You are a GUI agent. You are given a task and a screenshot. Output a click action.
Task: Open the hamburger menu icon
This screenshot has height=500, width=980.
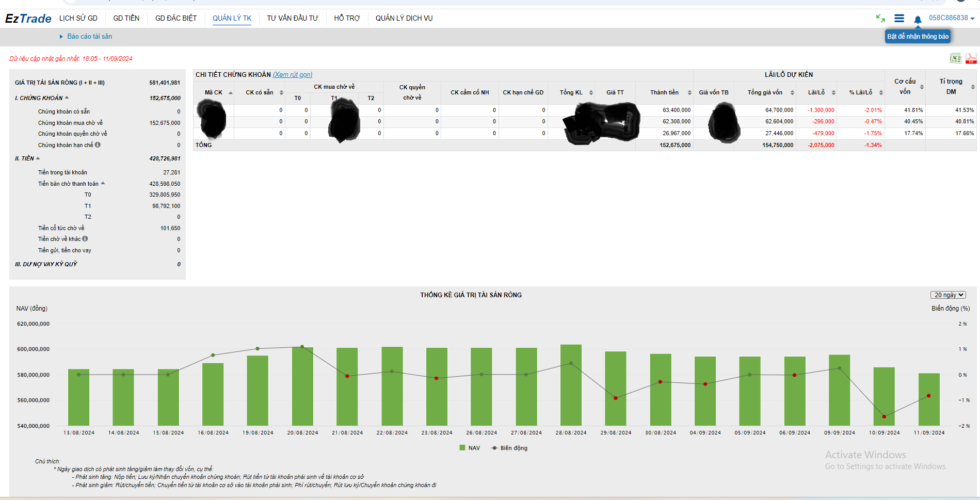(899, 19)
